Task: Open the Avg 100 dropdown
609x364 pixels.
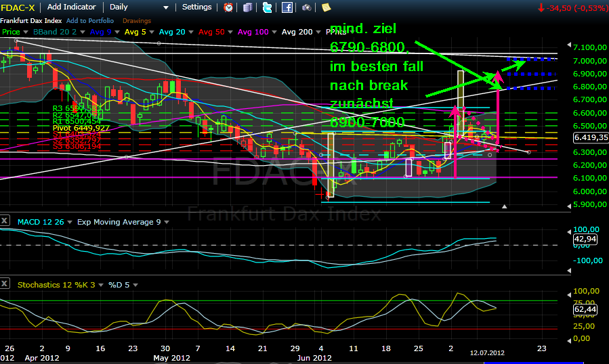Action: (x=274, y=32)
